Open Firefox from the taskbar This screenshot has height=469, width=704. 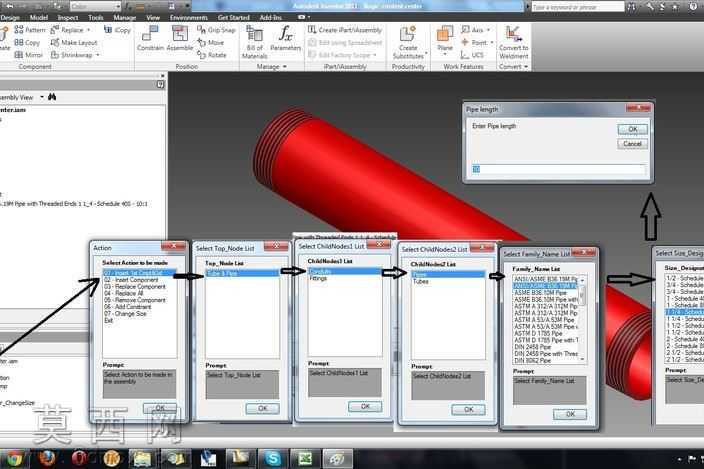pos(47,459)
